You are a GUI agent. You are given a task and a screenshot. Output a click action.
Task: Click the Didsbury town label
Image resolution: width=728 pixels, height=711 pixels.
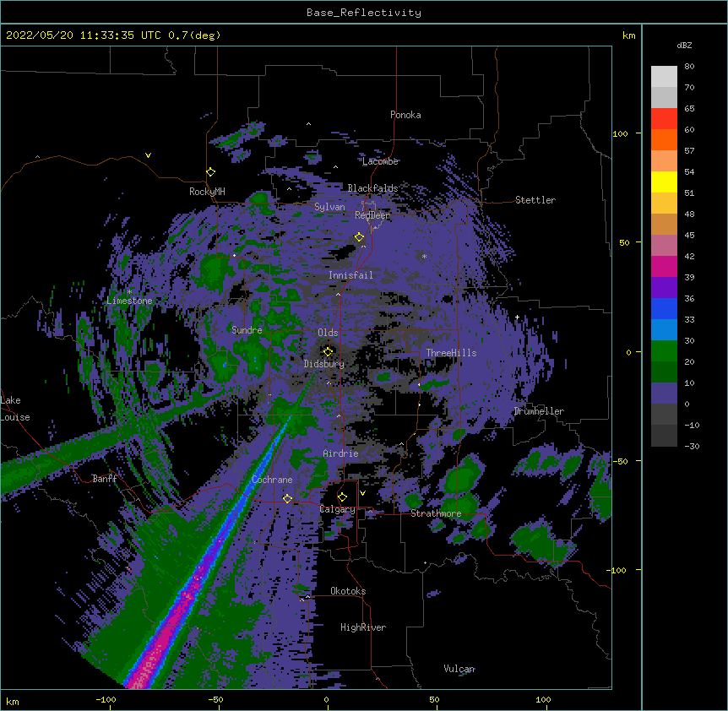click(x=324, y=364)
